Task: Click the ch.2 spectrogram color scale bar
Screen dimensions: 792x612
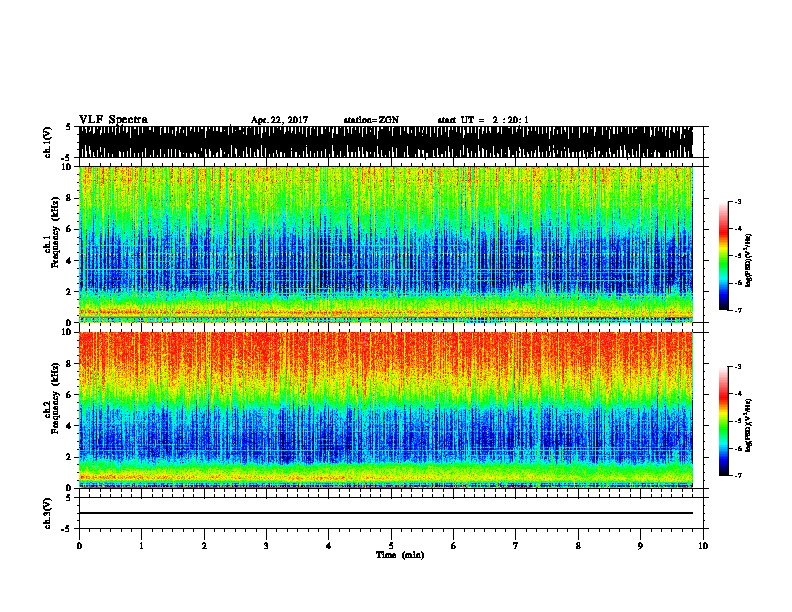Action: [x=724, y=421]
